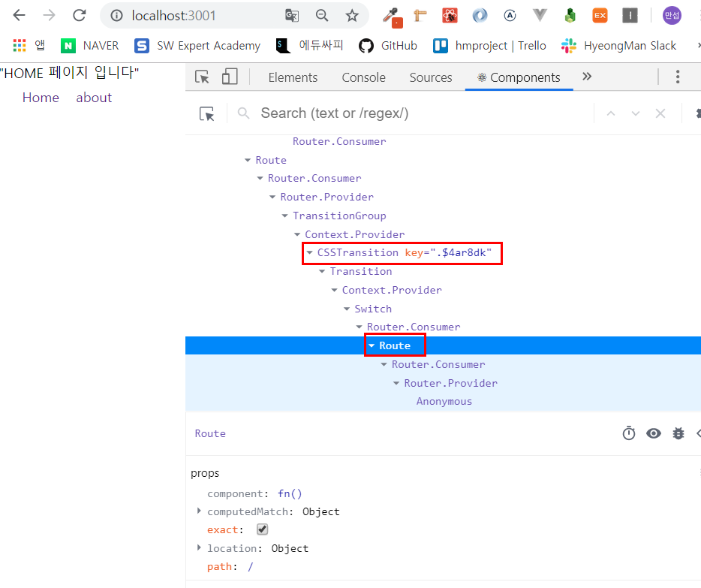
Task: Open the orange EX extension
Action: pos(600,16)
